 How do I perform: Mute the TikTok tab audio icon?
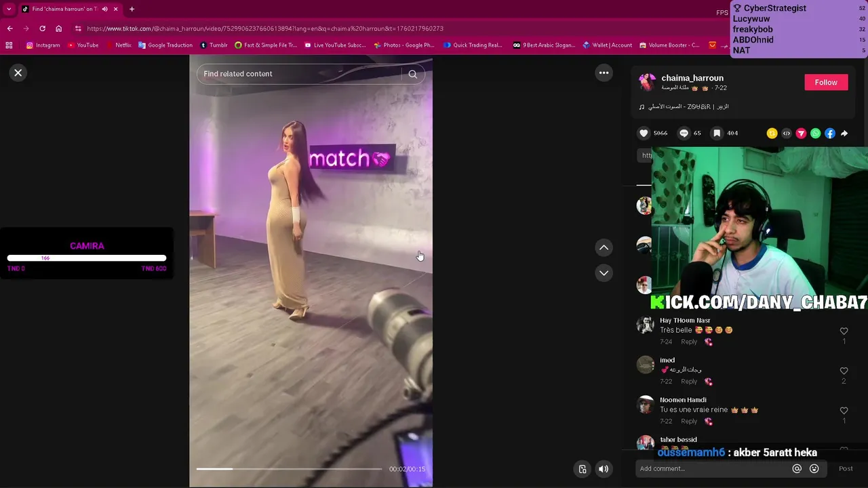104,9
